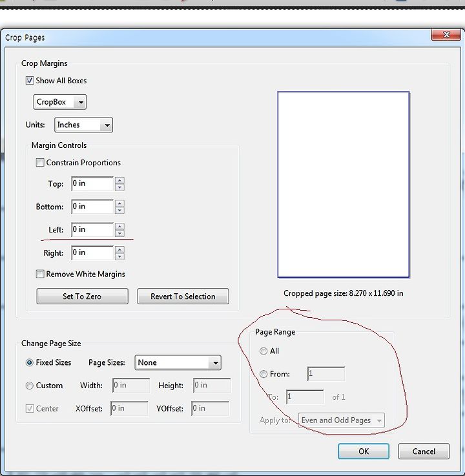Enable the Remove White Margins checkbox

coord(40,274)
